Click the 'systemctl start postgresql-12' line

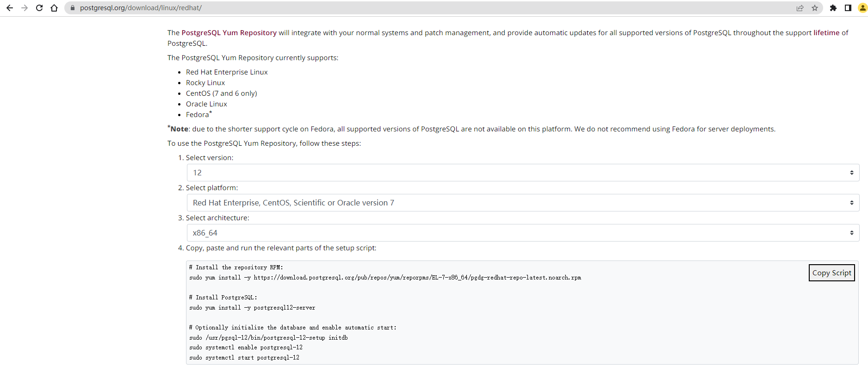[244, 358]
